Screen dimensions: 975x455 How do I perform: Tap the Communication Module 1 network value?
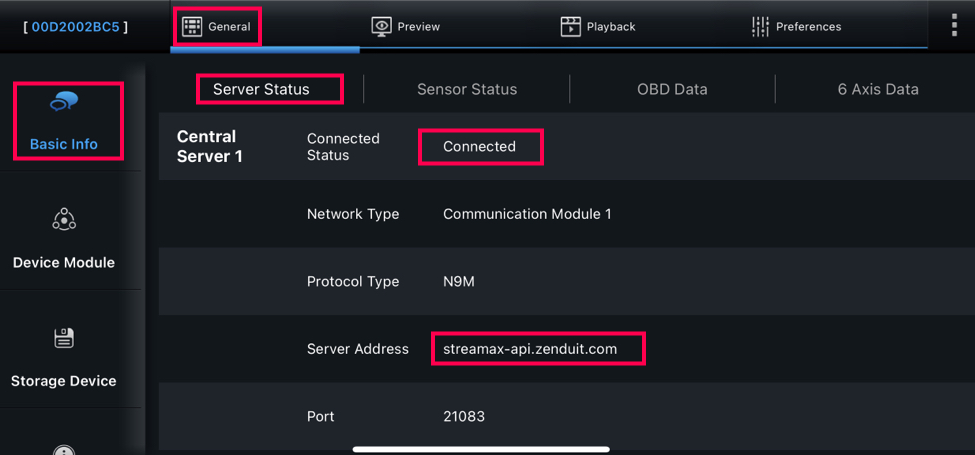[527, 214]
